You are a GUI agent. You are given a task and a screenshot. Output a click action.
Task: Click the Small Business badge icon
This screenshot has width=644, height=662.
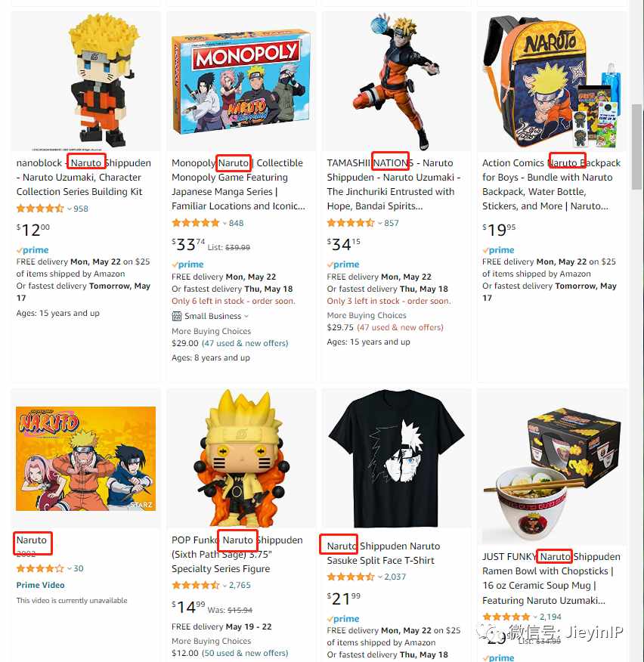tap(177, 316)
